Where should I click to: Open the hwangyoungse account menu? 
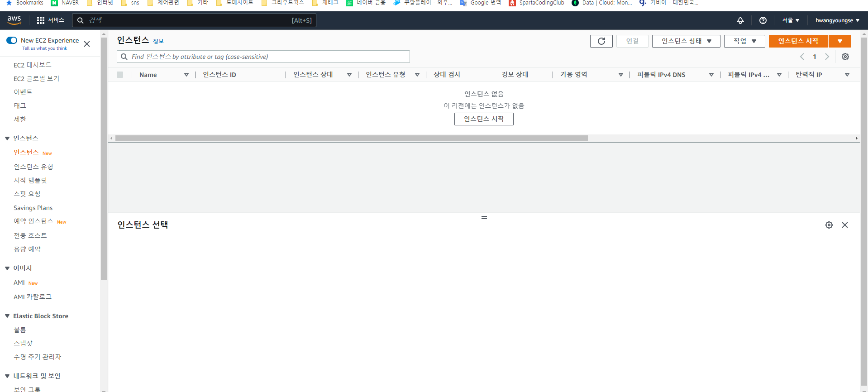(x=837, y=20)
